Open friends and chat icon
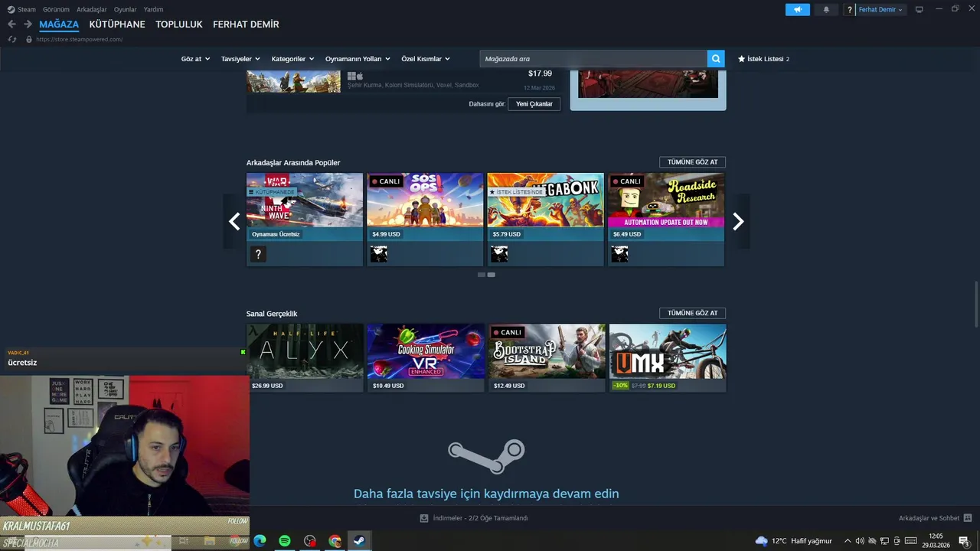This screenshot has height=551, width=980. pos(968,518)
